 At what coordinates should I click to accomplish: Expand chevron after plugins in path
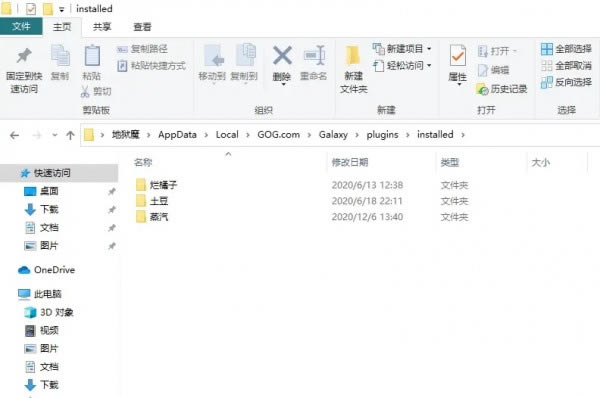(x=408, y=135)
